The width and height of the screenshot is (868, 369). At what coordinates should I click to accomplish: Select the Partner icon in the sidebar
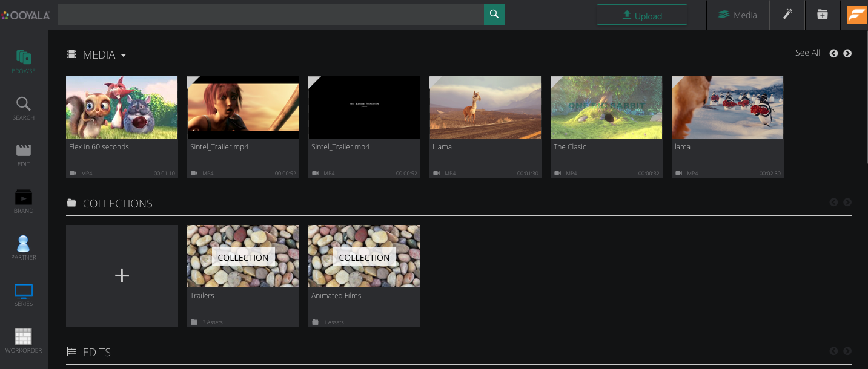pyautogui.click(x=23, y=244)
